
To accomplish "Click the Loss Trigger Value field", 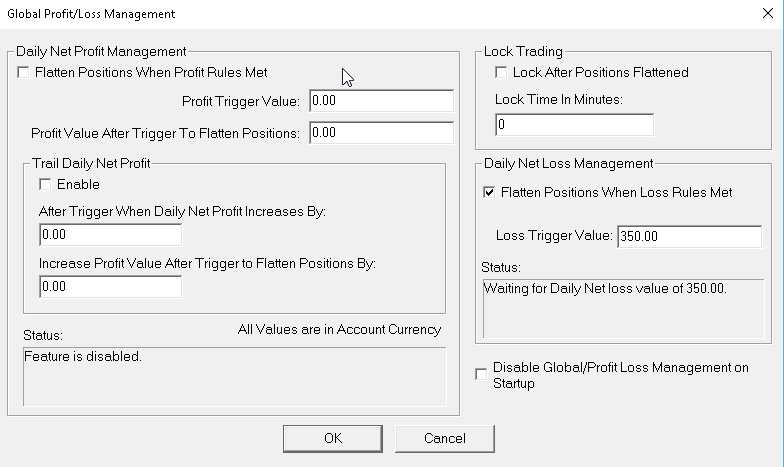I will (689, 236).
